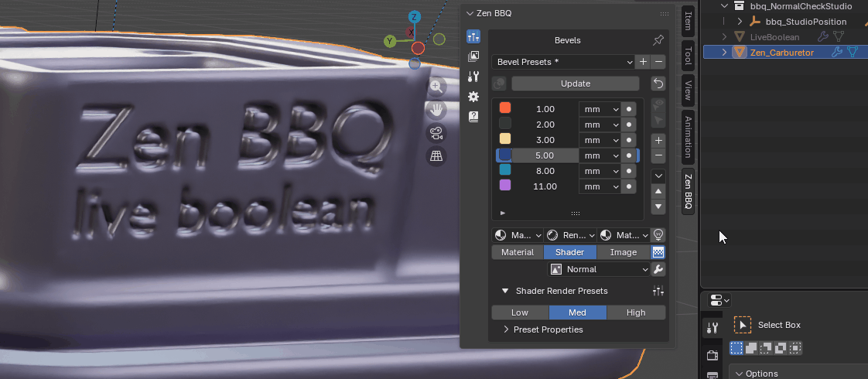Collapse the Zen BBQ panel header
Viewport: 868px width, 379px height.
[x=470, y=13]
